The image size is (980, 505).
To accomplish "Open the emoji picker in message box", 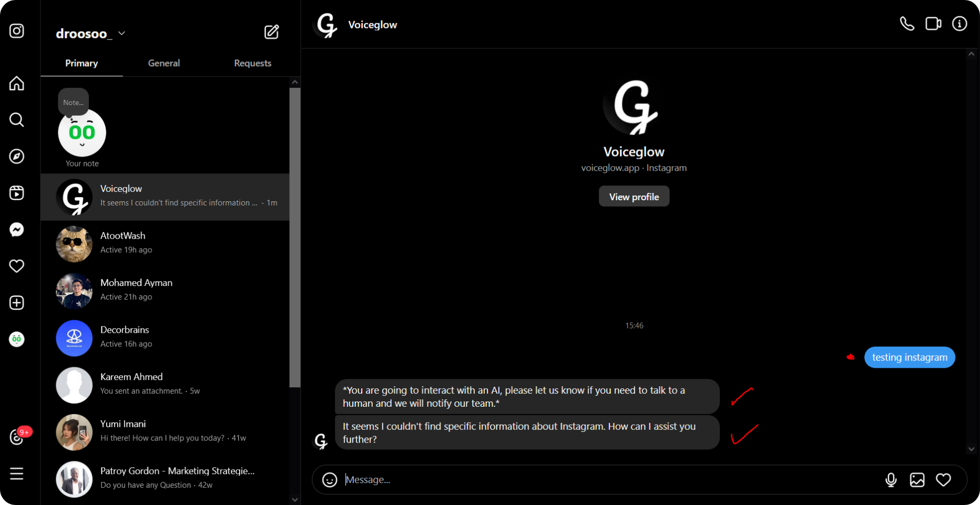I will point(330,480).
